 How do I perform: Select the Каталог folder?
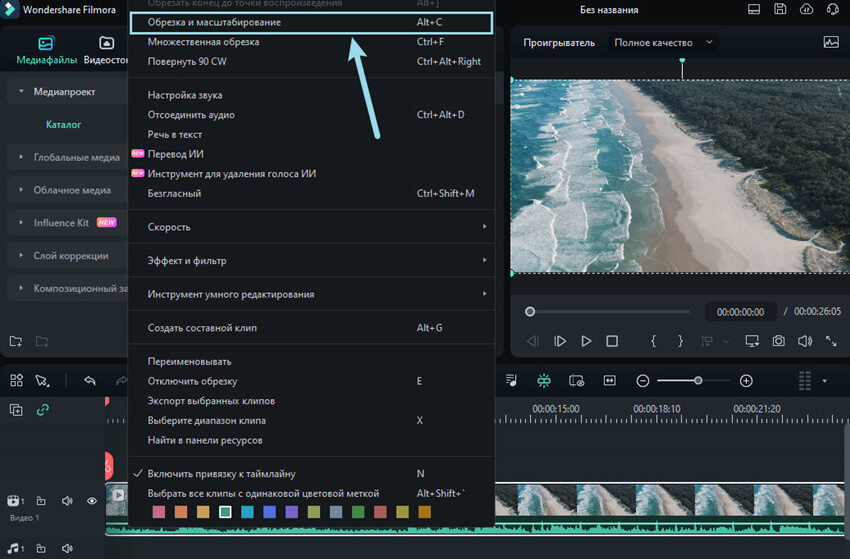coord(63,124)
